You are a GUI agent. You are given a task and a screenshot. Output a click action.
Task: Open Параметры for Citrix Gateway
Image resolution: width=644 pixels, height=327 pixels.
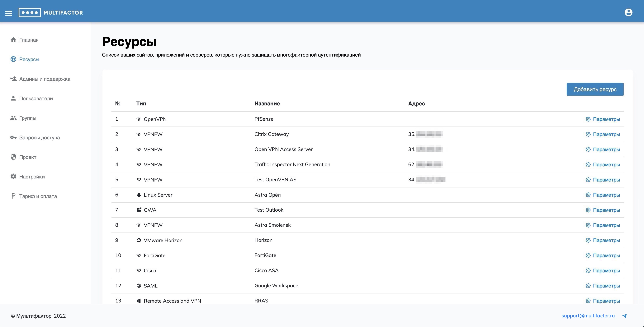tap(606, 134)
